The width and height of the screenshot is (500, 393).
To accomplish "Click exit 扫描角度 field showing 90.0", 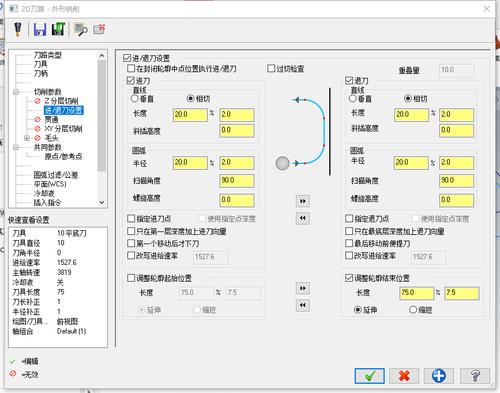I will coord(456,180).
